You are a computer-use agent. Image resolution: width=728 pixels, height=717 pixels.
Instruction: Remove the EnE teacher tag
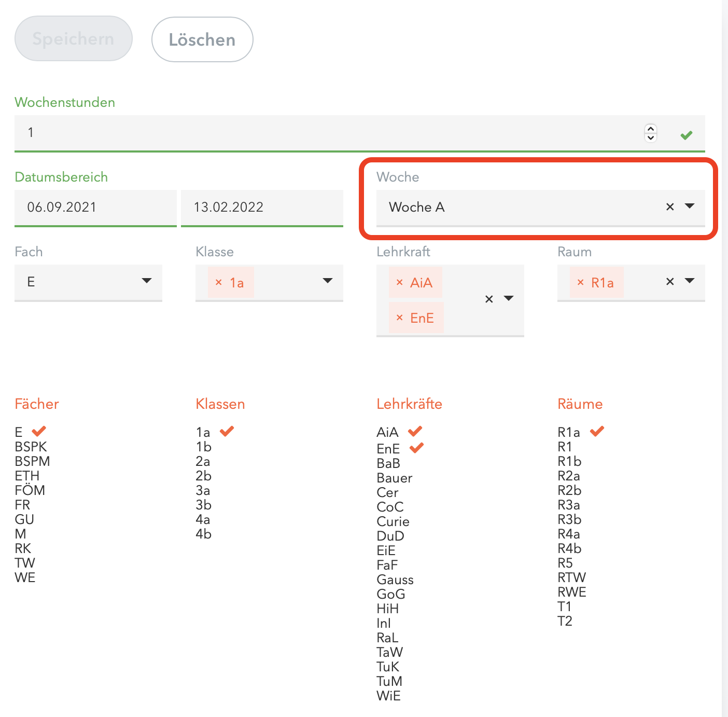click(399, 318)
